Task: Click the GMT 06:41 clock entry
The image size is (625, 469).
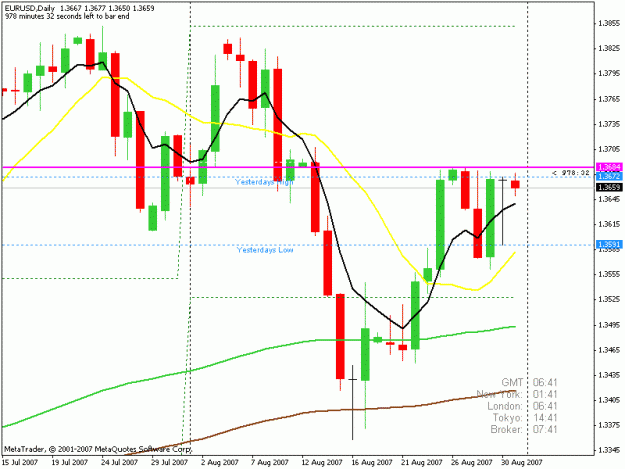Action: (529, 383)
